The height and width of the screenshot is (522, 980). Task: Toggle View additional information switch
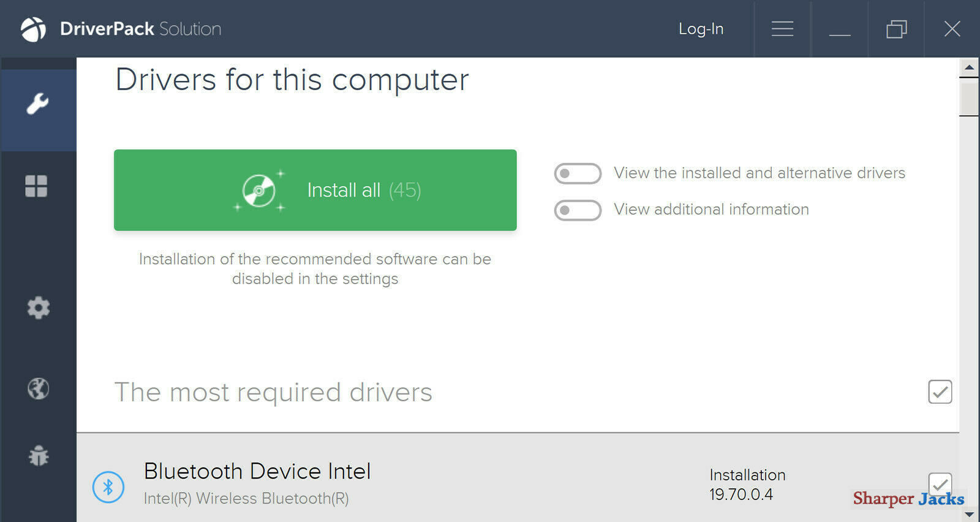578,210
